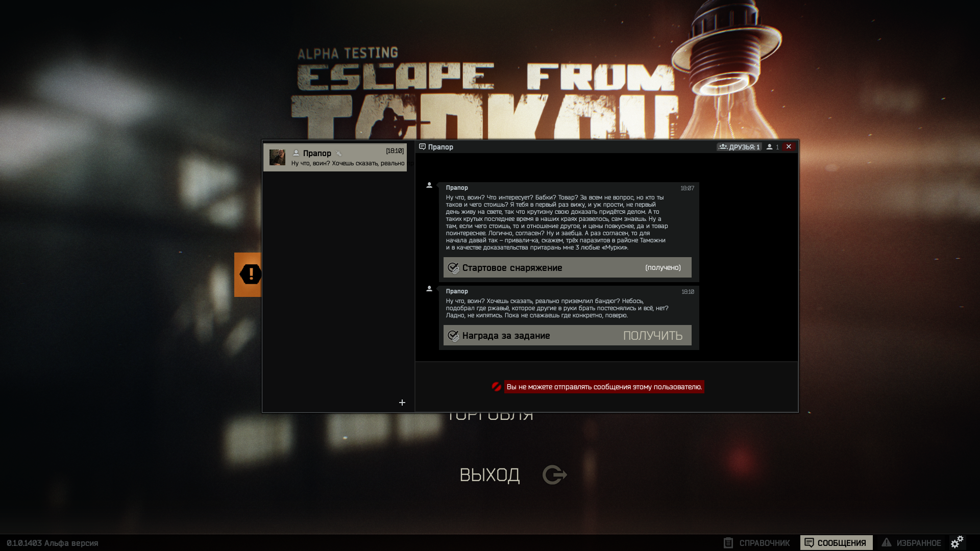Image resolution: width=980 pixels, height=551 pixels.
Task: Click the red prohibited icon beside the warning message
Action: tap(496, 387)
